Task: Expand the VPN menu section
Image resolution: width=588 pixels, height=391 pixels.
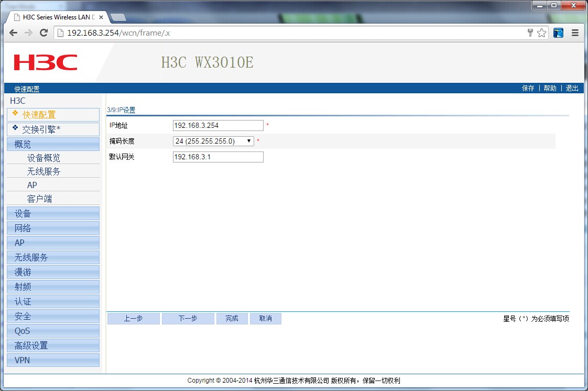Action: (x=53, y=360)
